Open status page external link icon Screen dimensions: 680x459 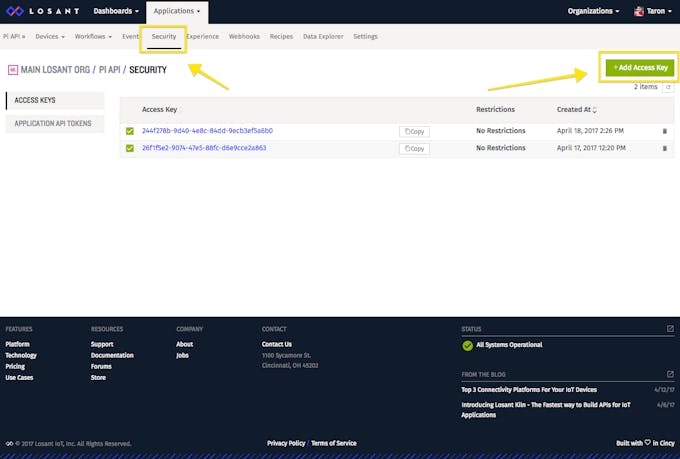click(670, 329)
